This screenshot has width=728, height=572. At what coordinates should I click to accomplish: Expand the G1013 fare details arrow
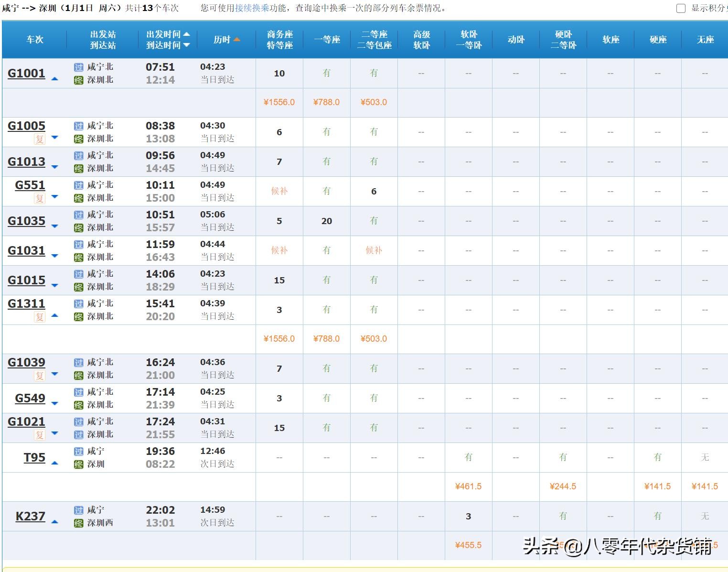[54, 167]
